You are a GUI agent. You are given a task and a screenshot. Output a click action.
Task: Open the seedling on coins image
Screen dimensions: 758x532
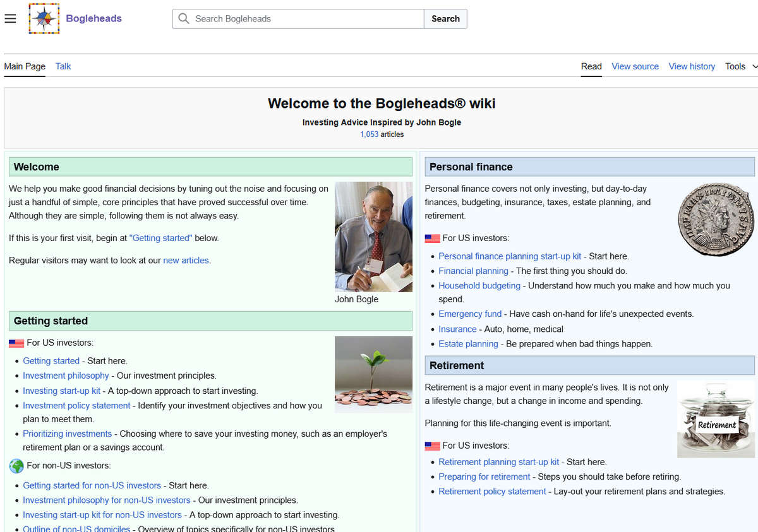click(373, 375)
